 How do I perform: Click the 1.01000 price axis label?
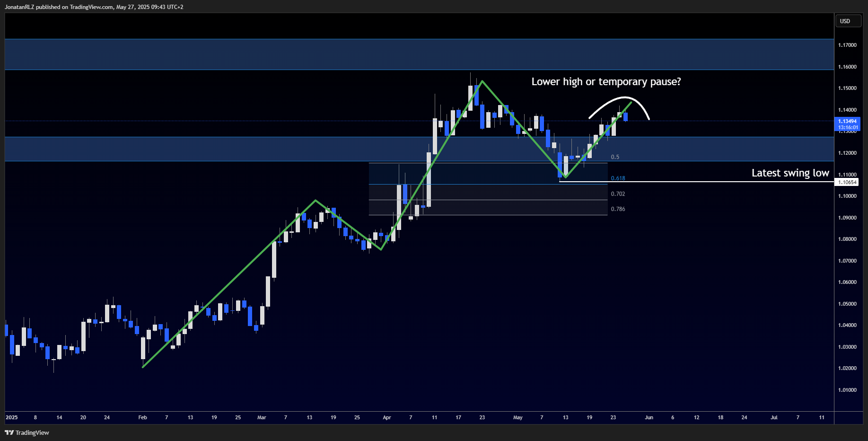(847, 390)
